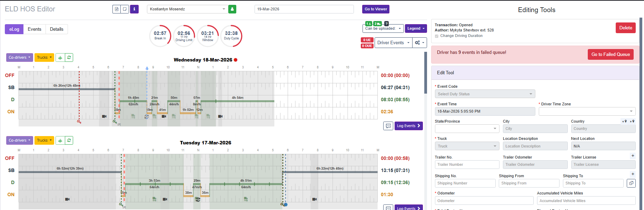
Task: Add a trailer with the plus icon
Action: coord(633,156)
